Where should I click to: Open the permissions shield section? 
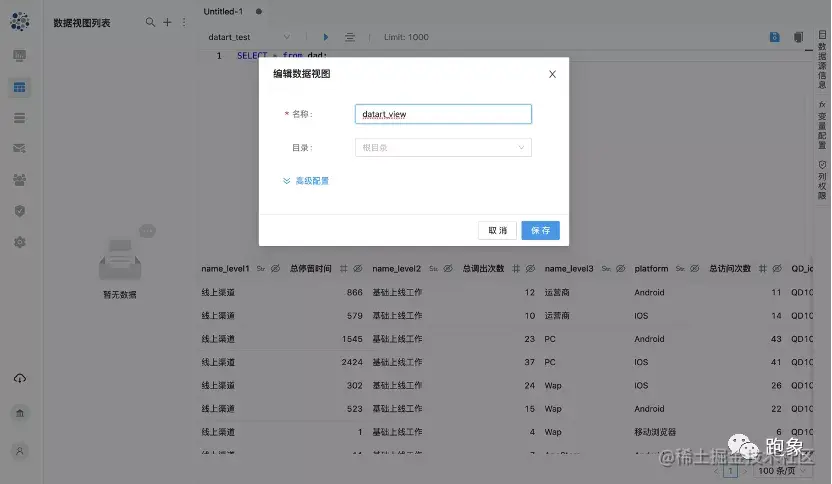20,211
